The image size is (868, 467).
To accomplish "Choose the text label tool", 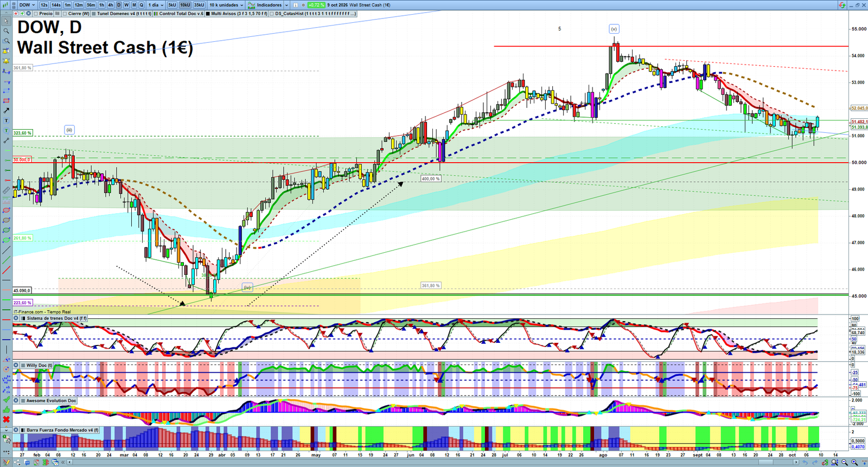I will 6,120.
